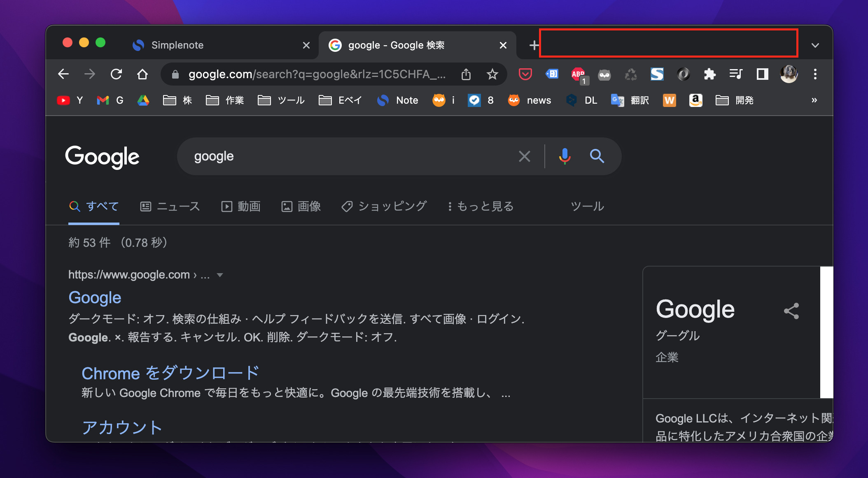Image resolution: width=868 pixels, height=478 pixels.
Task: Open the orange owl 'i' bookmark
Action: [444, 100]
